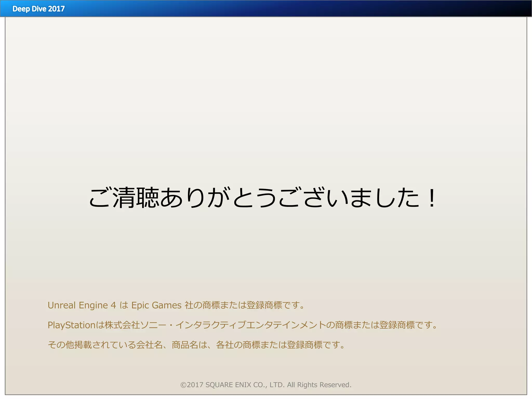Click the ©2017 SQUARE ENIX copyright footer

click(266, 385)
